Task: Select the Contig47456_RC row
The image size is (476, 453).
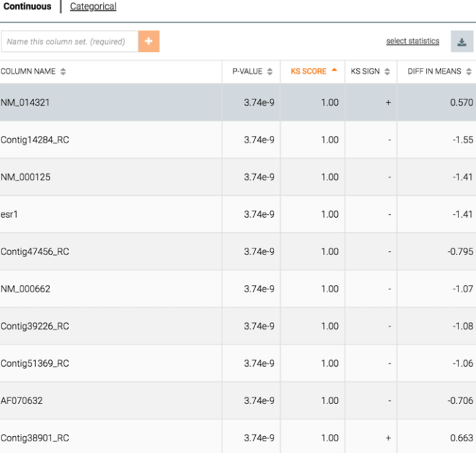Action: [x=238, y=251]
